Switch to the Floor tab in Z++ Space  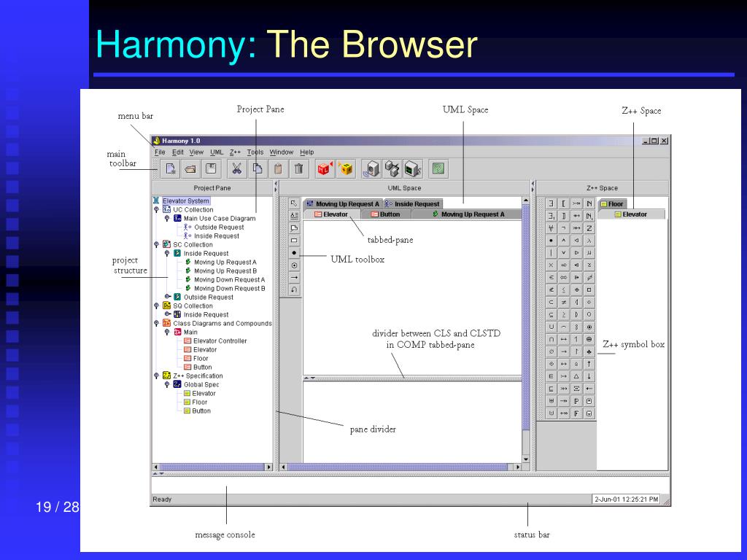[x=612, y=204]
